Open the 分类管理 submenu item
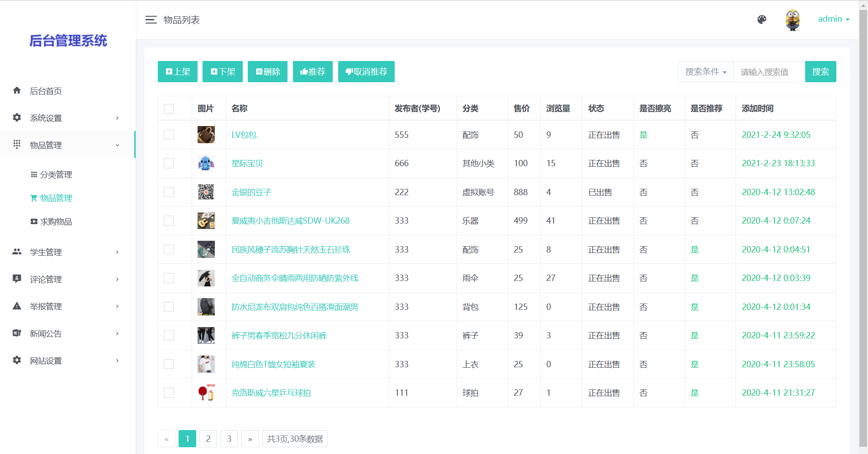The width and height of the screenshot is (868, 454). coord(56,175)
